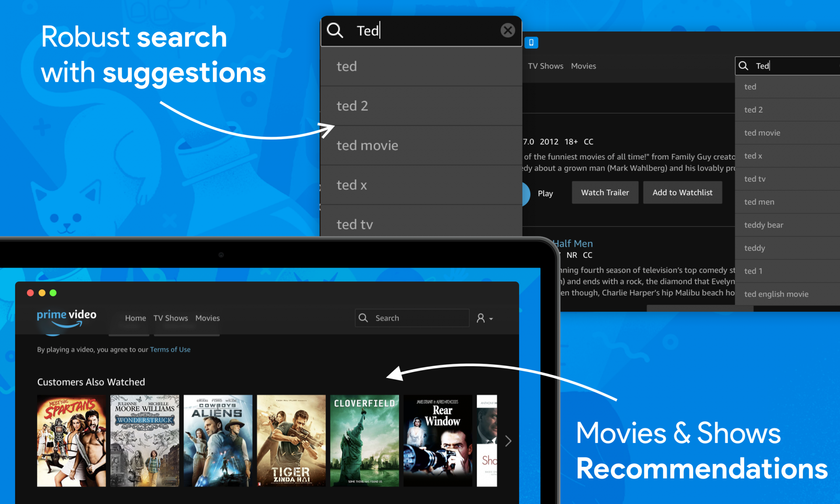The image size is (840, 504).
Task: Open Meet the Spartans poster
Action: pyautogui.click(x=71, y=441)
